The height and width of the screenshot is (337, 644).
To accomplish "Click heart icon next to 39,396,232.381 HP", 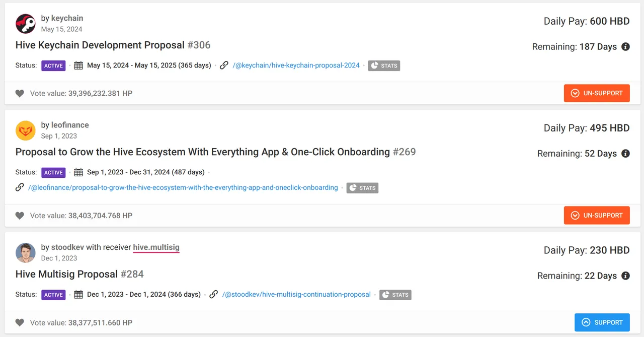I will [20, 93].
